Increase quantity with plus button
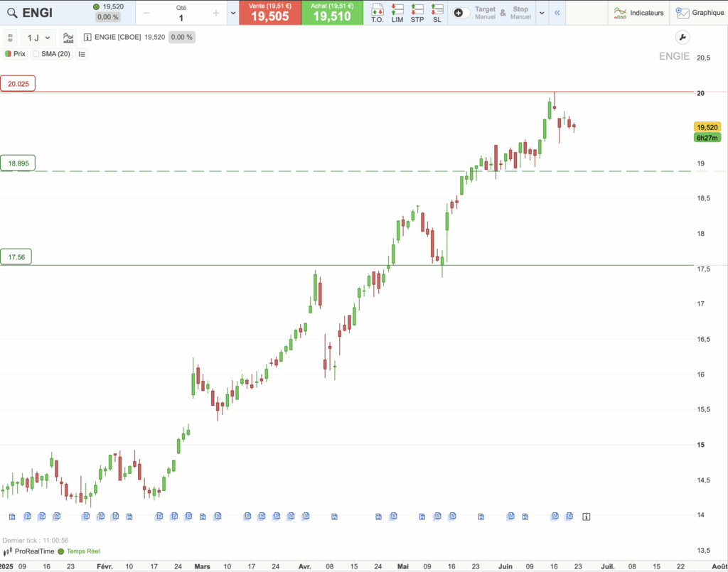The width and height of the screenshot is (728, 572). point(216,13)
